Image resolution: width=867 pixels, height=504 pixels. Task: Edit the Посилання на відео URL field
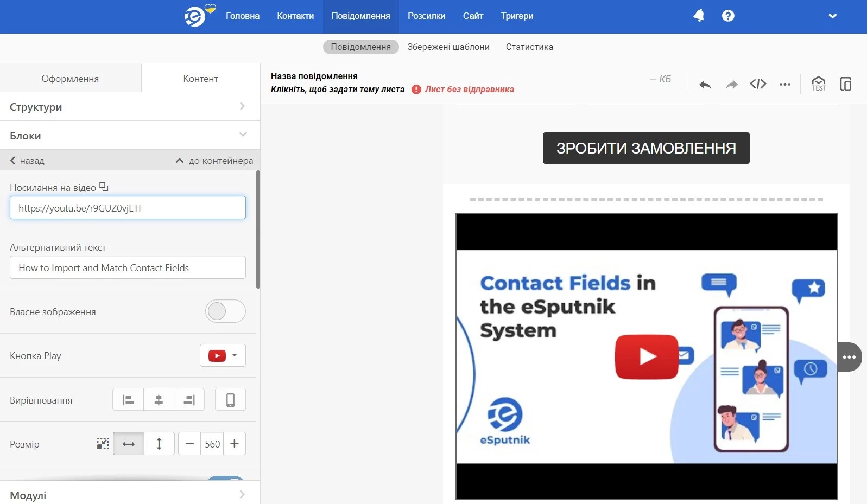[x=128, y=208]
